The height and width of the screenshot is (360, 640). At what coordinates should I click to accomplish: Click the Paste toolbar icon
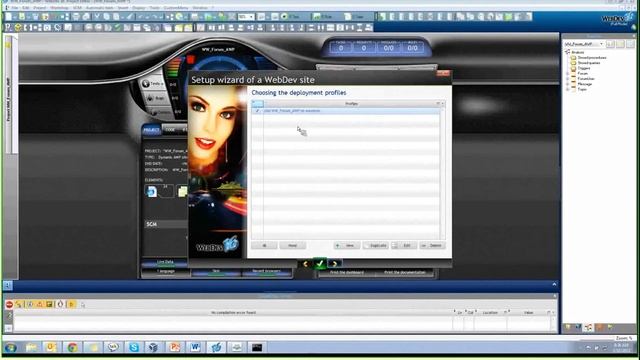(x=116, y=17)
